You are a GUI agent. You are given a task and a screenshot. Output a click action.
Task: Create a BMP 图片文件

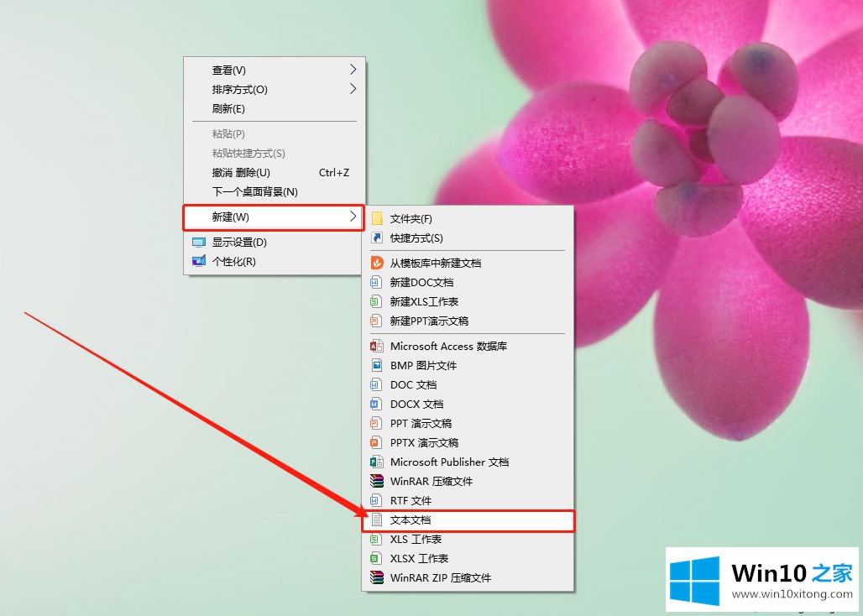468,365
